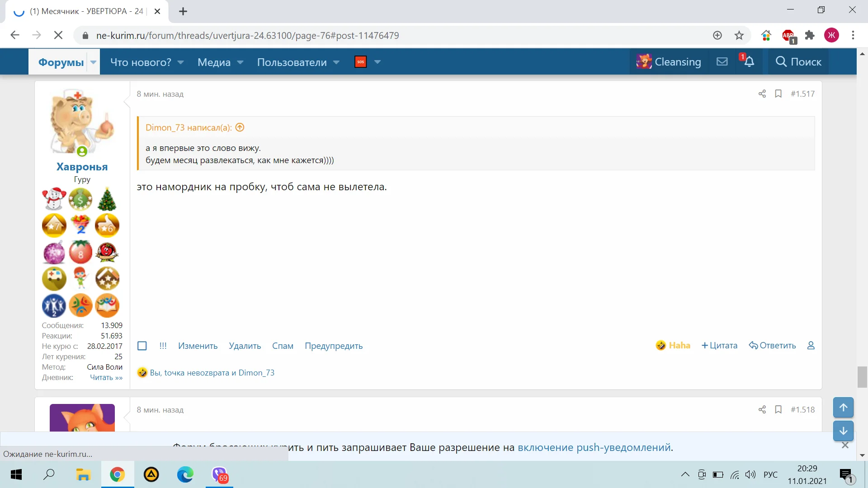868x488 pixels.
Task: Expand the Пользователи dropdown arrow
Action: (336, 62)
